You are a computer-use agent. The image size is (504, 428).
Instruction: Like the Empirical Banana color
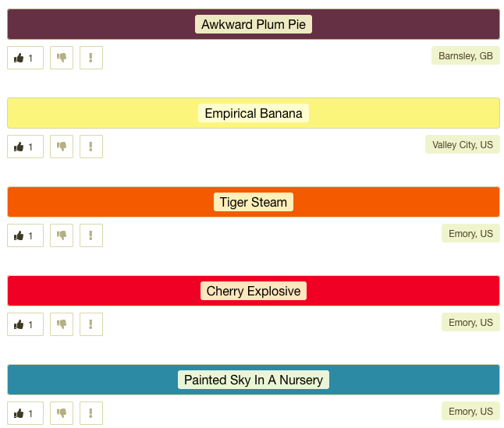(x=26, y=147)
